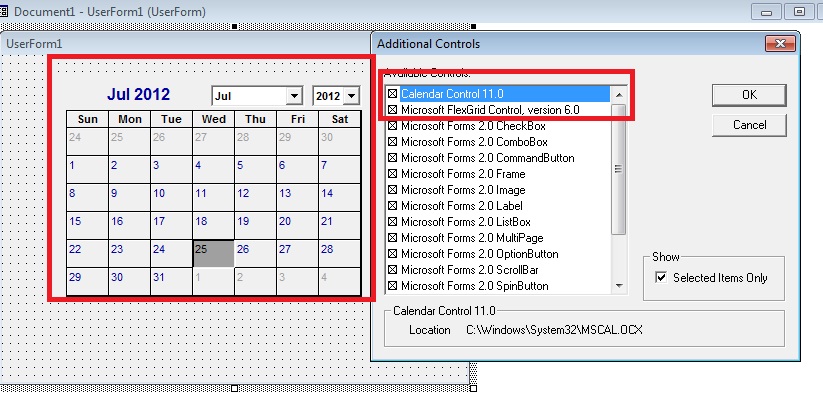Click the UserForm bottom-right corner handle
Image resolution: width=823 pixels, height=401 pixels.
473,388
